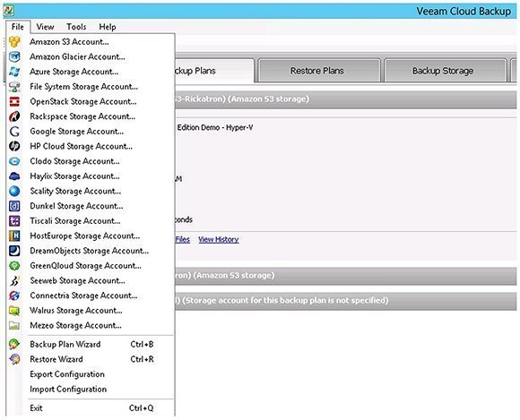Open the Help menu

108,27
